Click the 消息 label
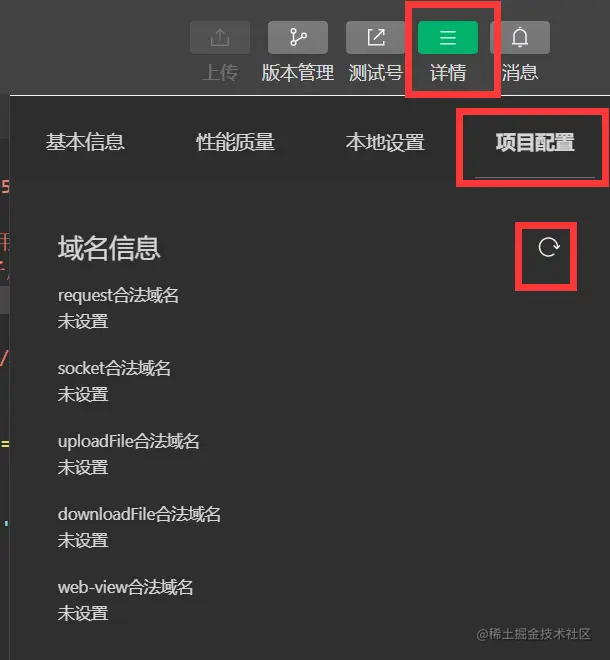610x660 pixels. [520, 72]
